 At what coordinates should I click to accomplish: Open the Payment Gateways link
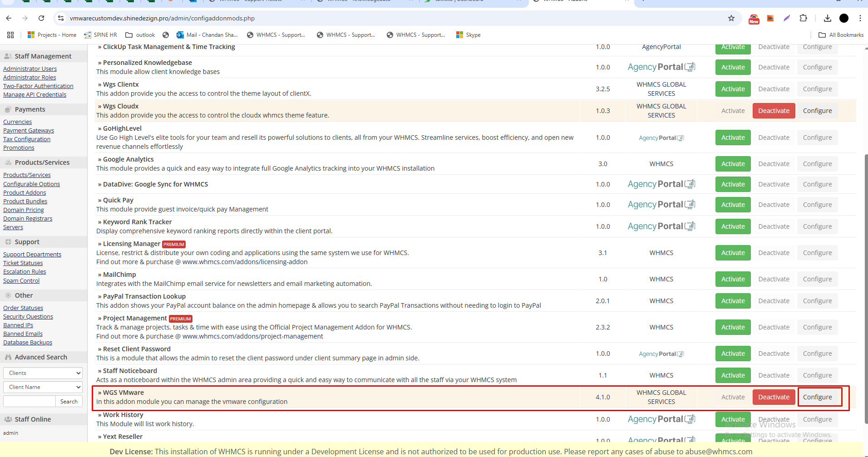(29, 131)
